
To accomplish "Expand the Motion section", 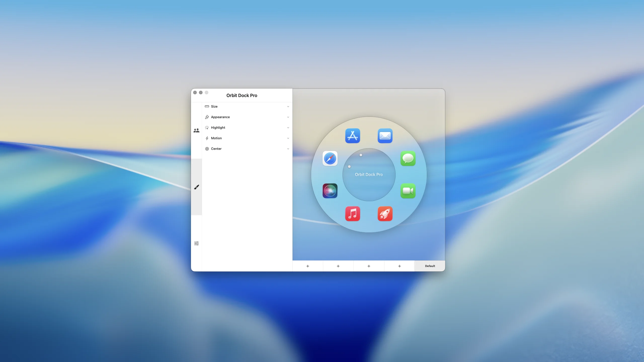I will (x=247, y=138).
